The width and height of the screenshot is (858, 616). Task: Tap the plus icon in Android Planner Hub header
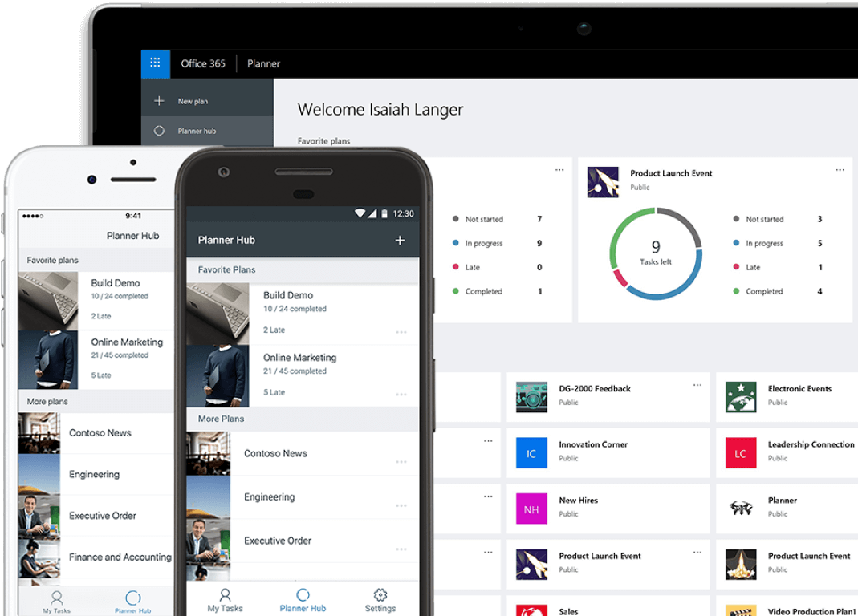point(400,240)
